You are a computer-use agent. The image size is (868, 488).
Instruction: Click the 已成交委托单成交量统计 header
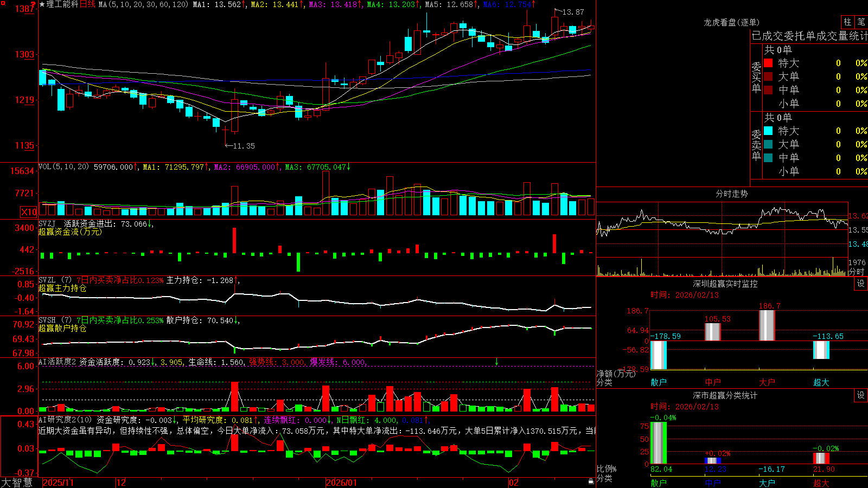(x=809, y=36)
